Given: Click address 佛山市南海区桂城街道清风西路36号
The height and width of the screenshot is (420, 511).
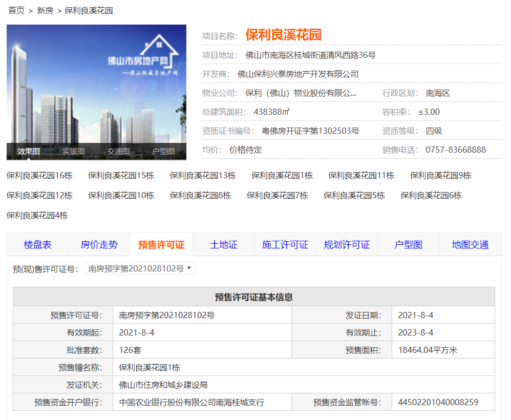Looking at the screenshot, I should pyautogui.click(x=311, y=55).
